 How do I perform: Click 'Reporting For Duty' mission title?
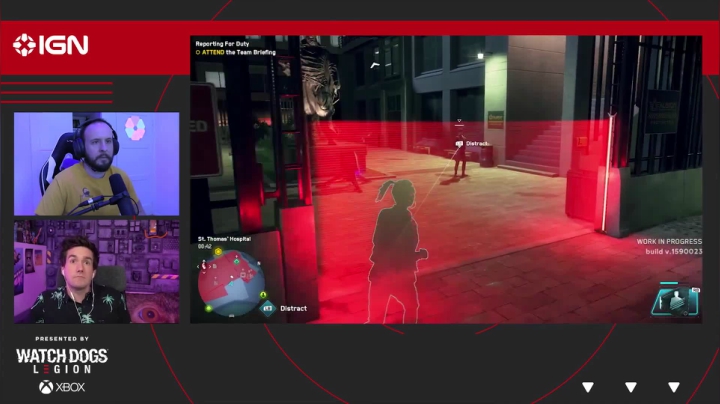222,44
